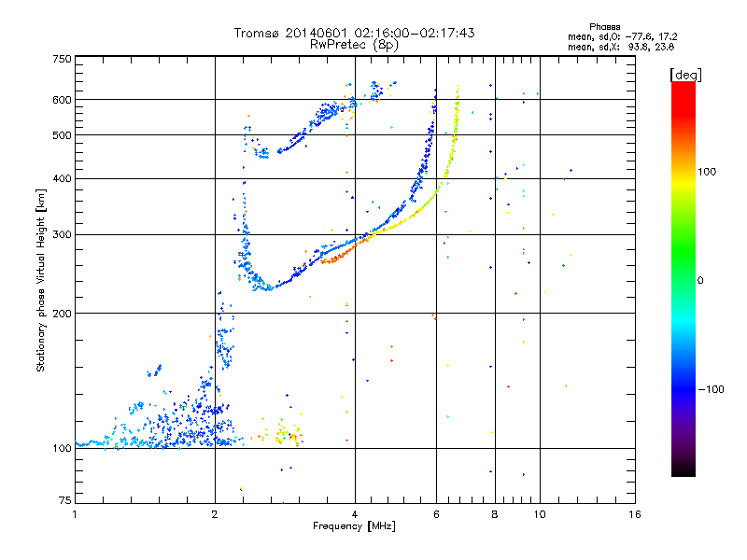Click the '[deg]' colorbar unit label
This screenshot has height=560, width=747.
click(685, 75)
